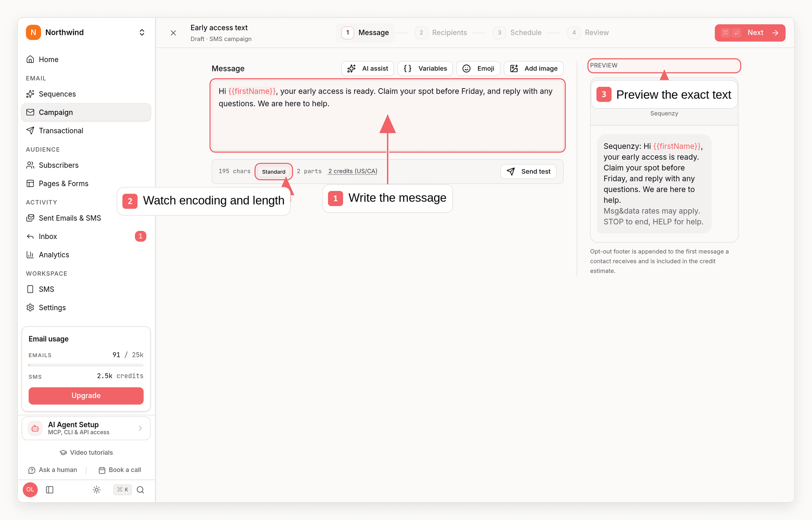Click the 2 credits (US/CA) link
Viewport: 812px width, 520px height.
click(353, 171)
